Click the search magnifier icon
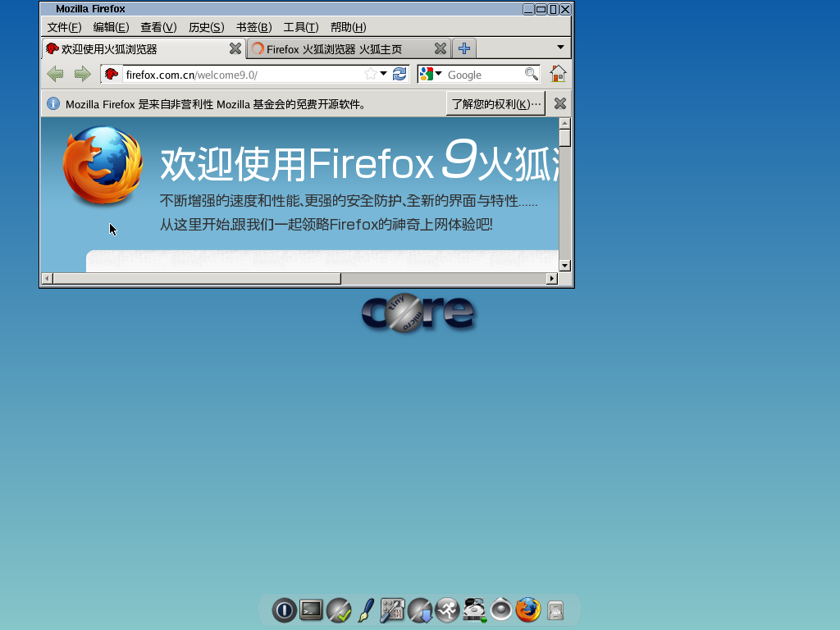The width and height of the screenshot is (840, 630). tap(531, 74)
